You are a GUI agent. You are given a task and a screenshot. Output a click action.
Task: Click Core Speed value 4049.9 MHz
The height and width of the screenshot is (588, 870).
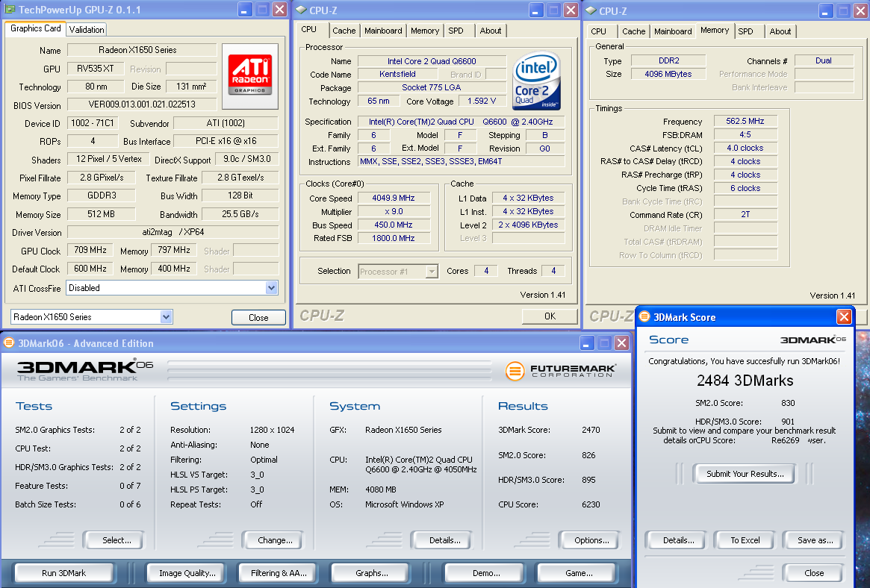pyautogui.click(x=394, y=198)
